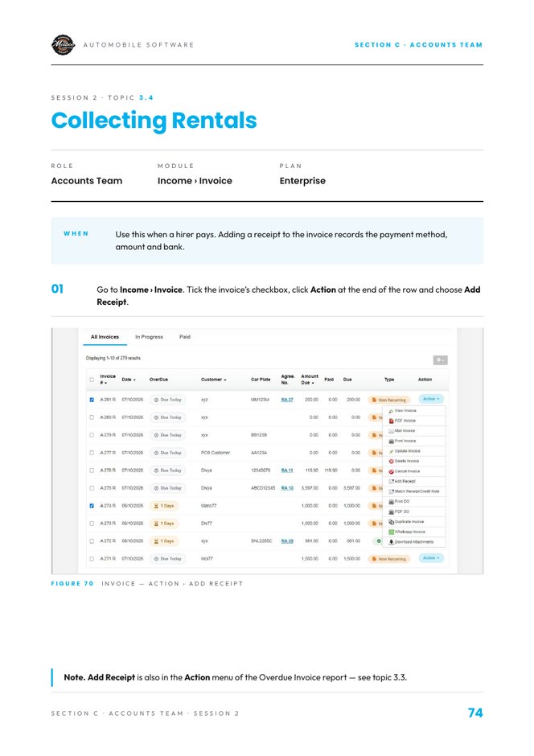Screen dimensions: 534x756
Task: Click the Non Recurring badge on row A 281 R
Action: tap(389, 400)
